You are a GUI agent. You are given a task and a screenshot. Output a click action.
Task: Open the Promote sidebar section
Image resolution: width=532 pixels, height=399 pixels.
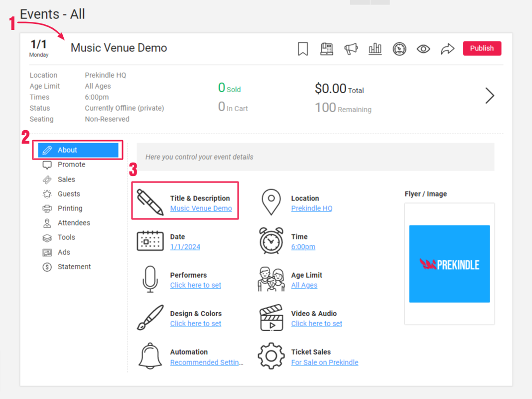point(72,165)
